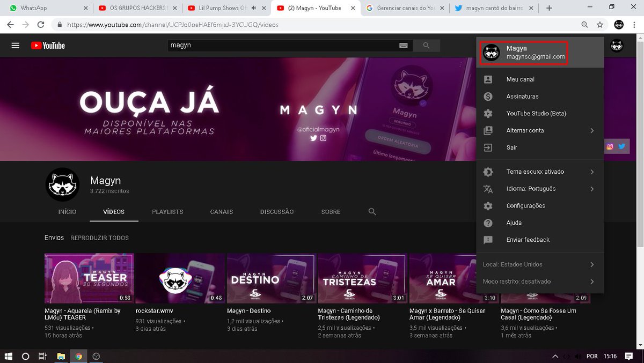Expand the Idioma: Português submenu

click(592, 189)
